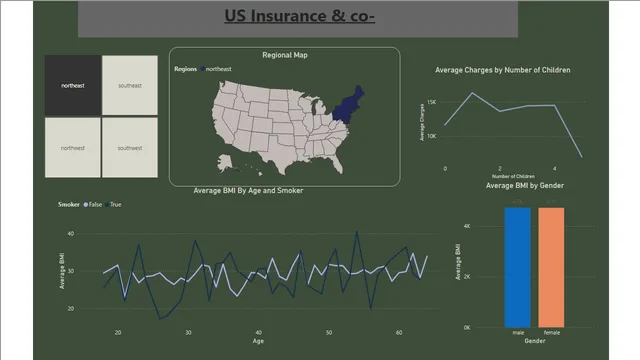Click the 4K axis label on gender chart
The width and height of the screenshot is (640, 360).
pyautogui.click(x=467, y=226)
